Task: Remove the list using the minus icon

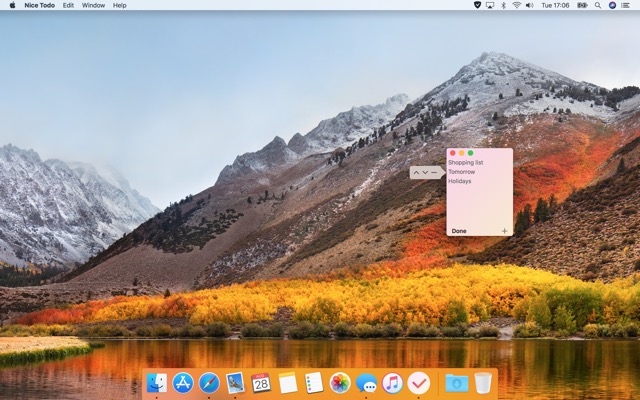Action: [x=434, y=173]
